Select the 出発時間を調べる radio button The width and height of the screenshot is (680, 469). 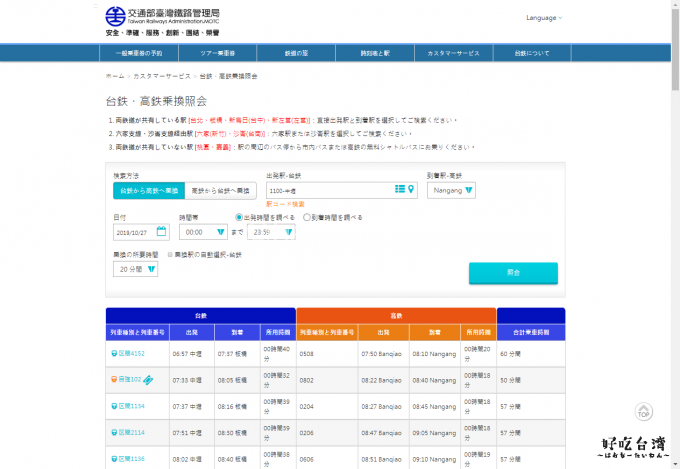pyautogui.click(x=238, y=216)
